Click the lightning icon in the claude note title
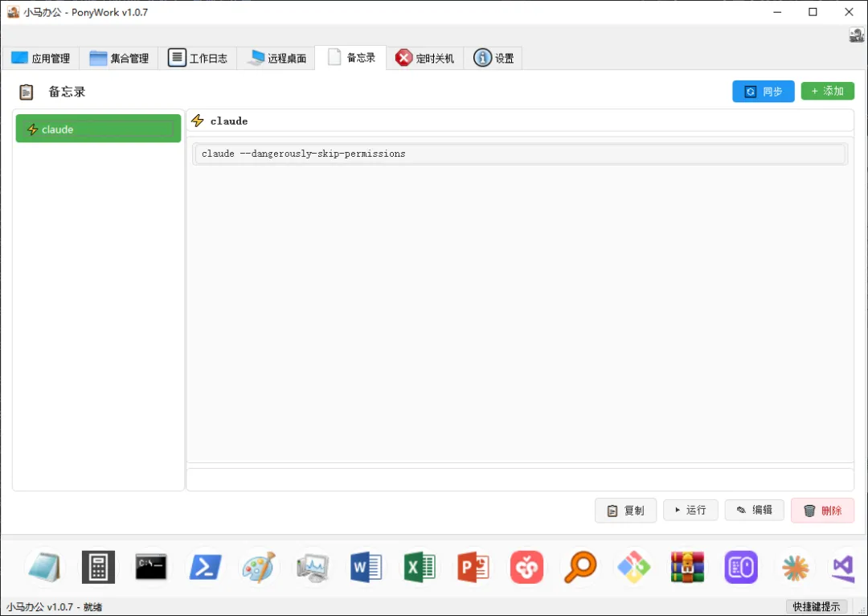Image resolution: width=868 pixels, height=616 pixels. pyautogui.click(x=198, y=120)
